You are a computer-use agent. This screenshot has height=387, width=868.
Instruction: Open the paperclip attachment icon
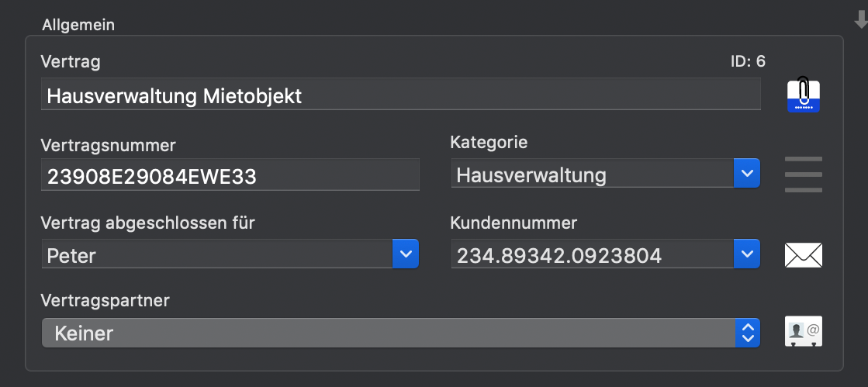click(804, 95)
